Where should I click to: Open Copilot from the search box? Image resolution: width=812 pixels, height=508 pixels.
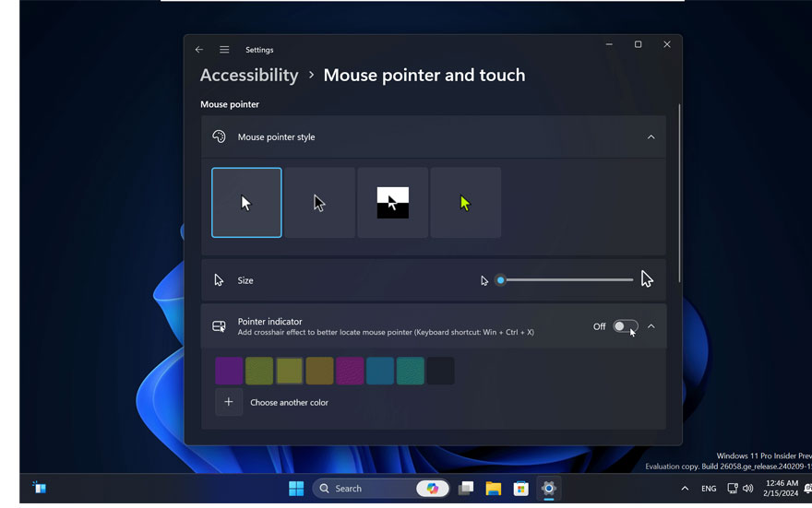pos(433,489)
